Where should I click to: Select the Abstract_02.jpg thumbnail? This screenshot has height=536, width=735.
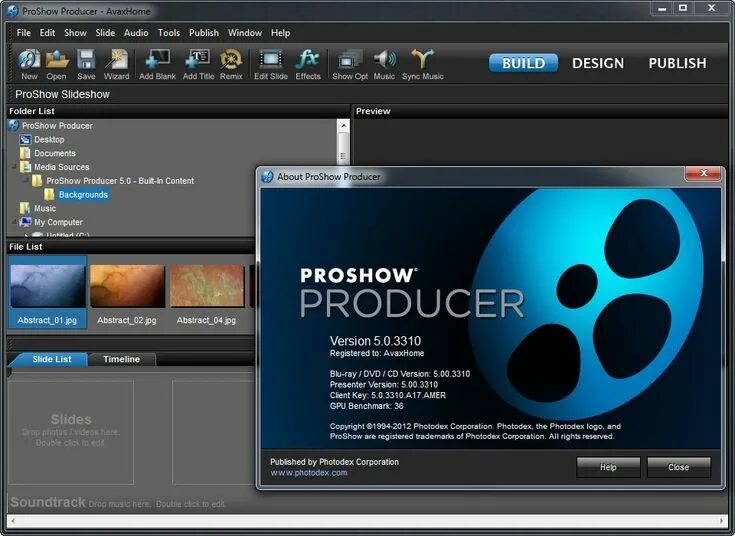click(x=127, y=292)
